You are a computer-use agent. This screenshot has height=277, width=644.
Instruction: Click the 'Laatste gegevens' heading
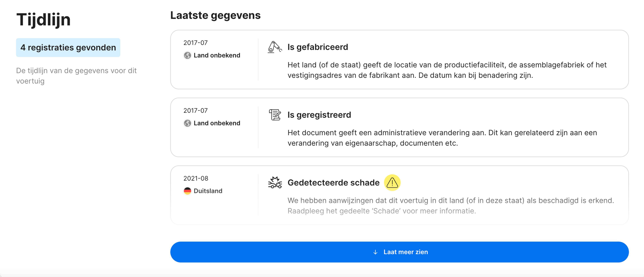click(x=215, y=15)
